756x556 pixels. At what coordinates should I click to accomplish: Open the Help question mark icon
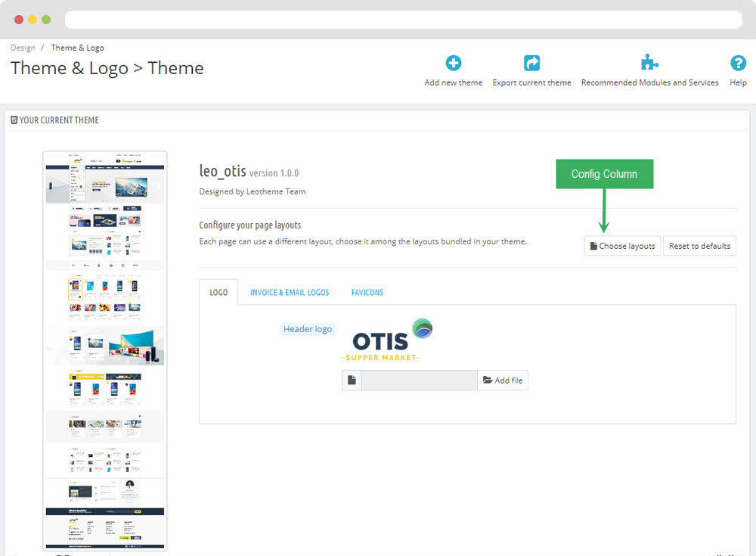[x=738, y=64]
